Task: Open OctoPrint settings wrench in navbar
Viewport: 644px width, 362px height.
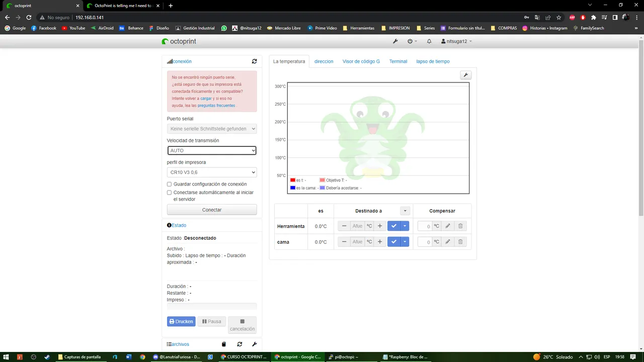Action: pyautogui.click(x=395, y=41)
